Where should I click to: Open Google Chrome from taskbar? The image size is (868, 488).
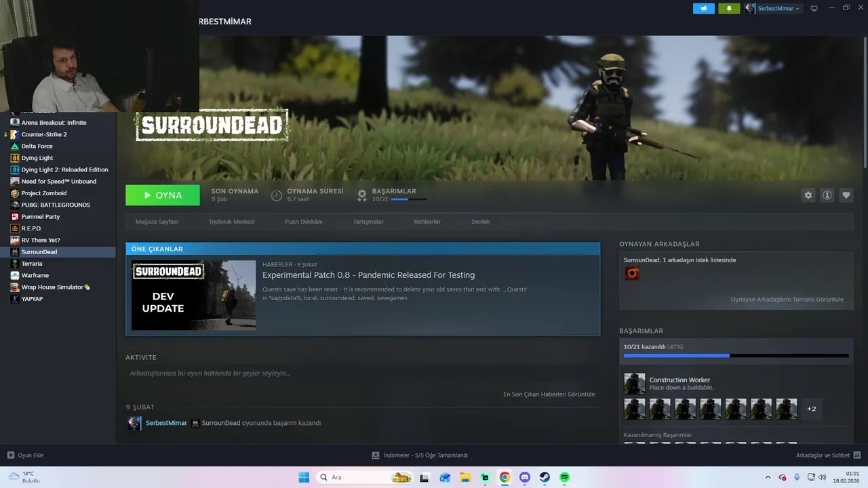point(505,477)
